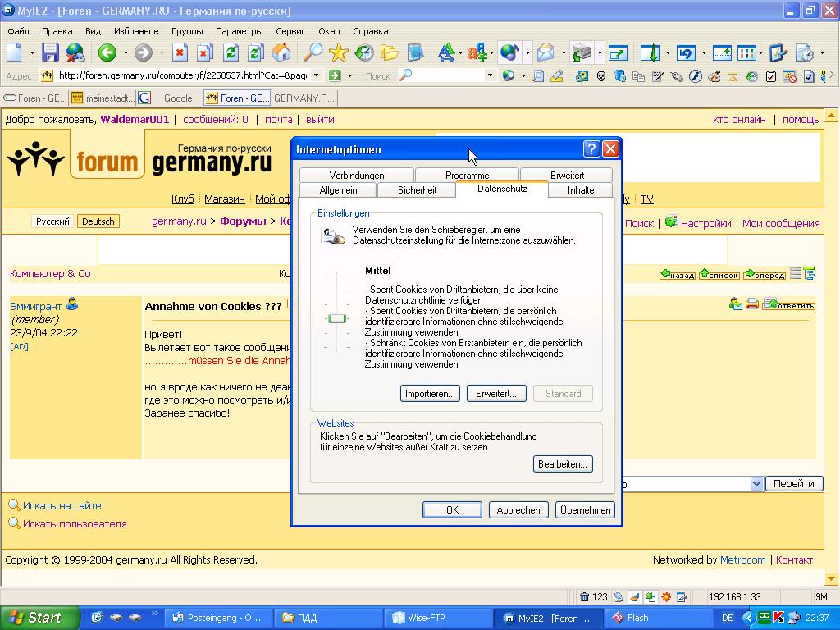Open the text size dropdown arrow
The image size is (840, 630).
(x=461, y=52)
